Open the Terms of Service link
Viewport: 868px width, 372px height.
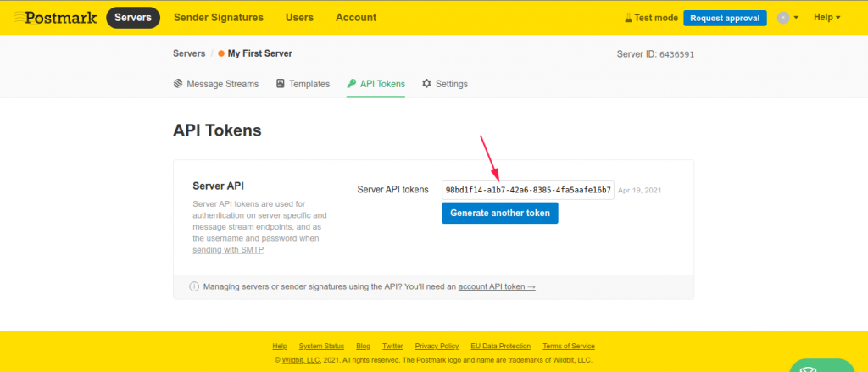tap(569, 346)
